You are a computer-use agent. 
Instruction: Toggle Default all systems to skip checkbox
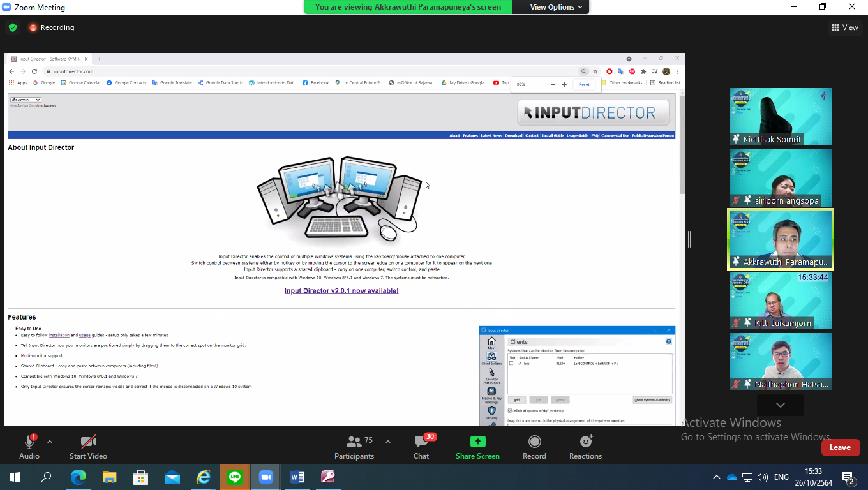(510, 410)
